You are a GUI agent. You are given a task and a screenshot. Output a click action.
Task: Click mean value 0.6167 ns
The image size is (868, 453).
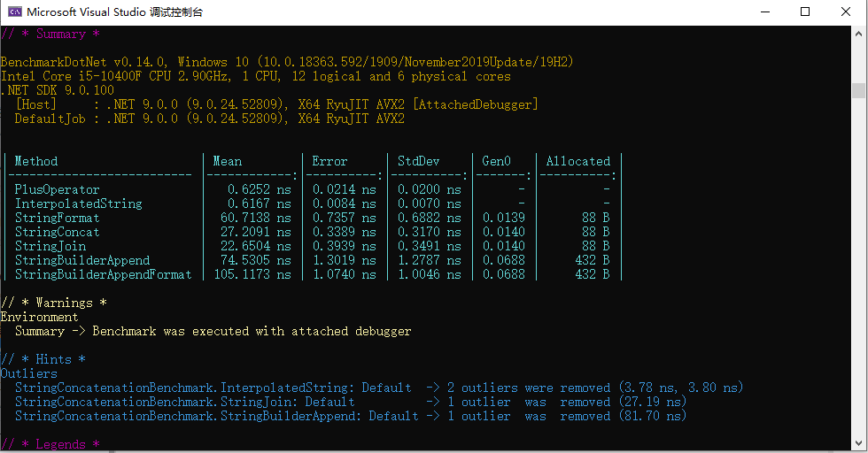[259, 203]
